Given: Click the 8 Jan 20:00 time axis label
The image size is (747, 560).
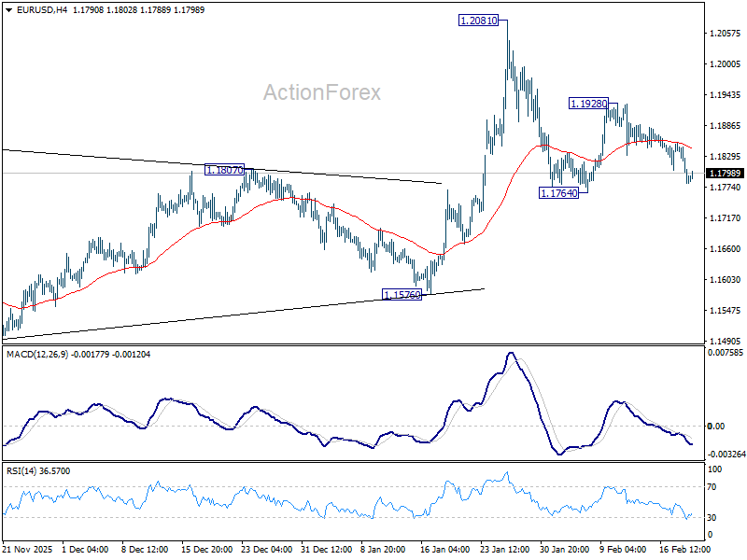Looking at the screenshot, I should pos(384,550).
